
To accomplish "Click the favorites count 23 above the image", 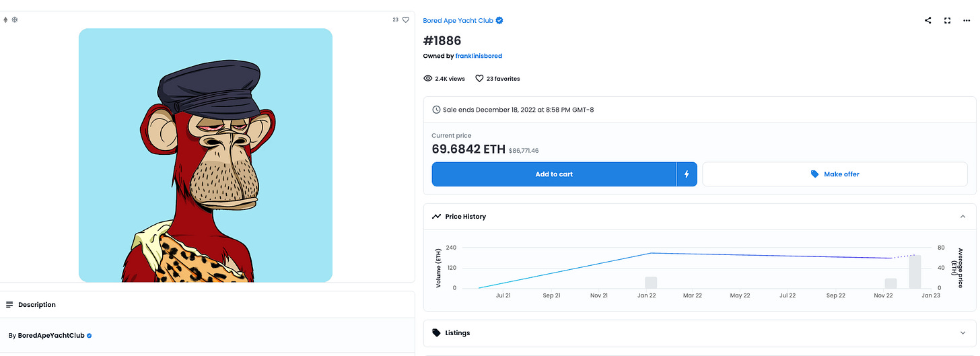I will tap(396, 20).
